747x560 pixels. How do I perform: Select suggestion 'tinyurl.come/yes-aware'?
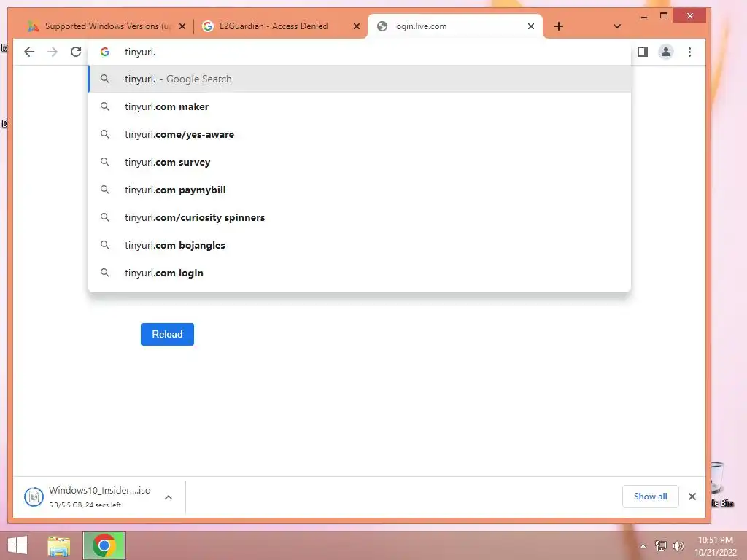coord(359,134)
